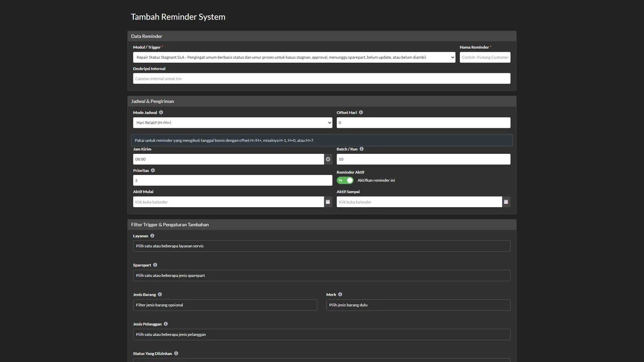The image size is (644, 362).
Task: Open the calendar icon for Aktif Mulai
Action: pyautogui.click(x=328, y=202)
